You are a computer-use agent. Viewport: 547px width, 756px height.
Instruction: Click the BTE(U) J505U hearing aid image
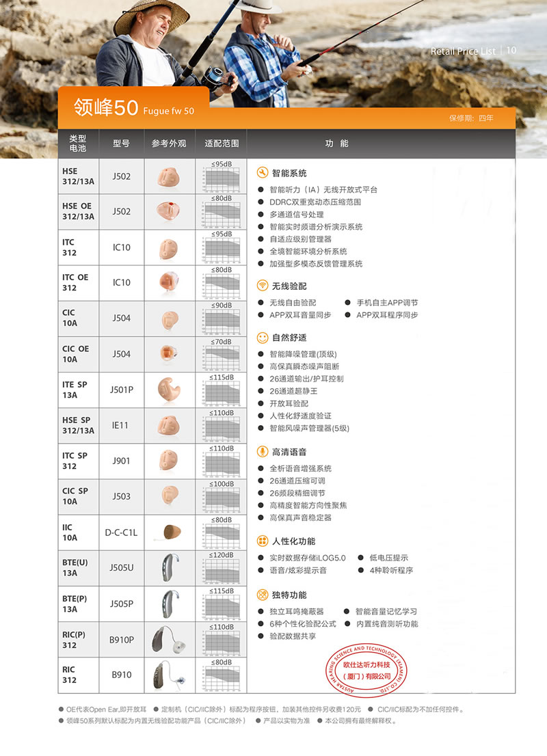[x=168, y=567]
